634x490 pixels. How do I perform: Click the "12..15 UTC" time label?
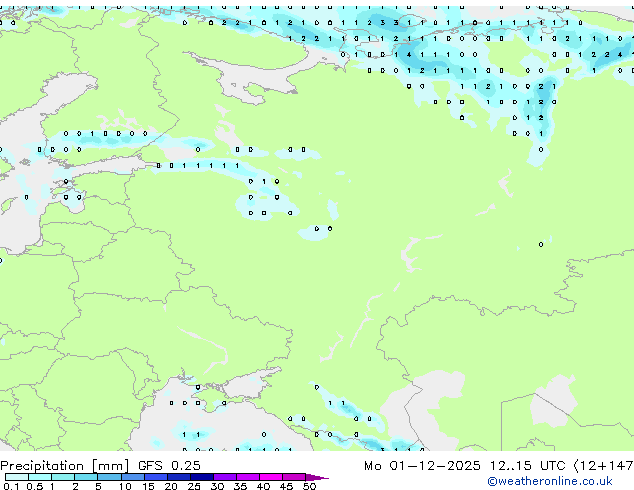coord(527,466)
